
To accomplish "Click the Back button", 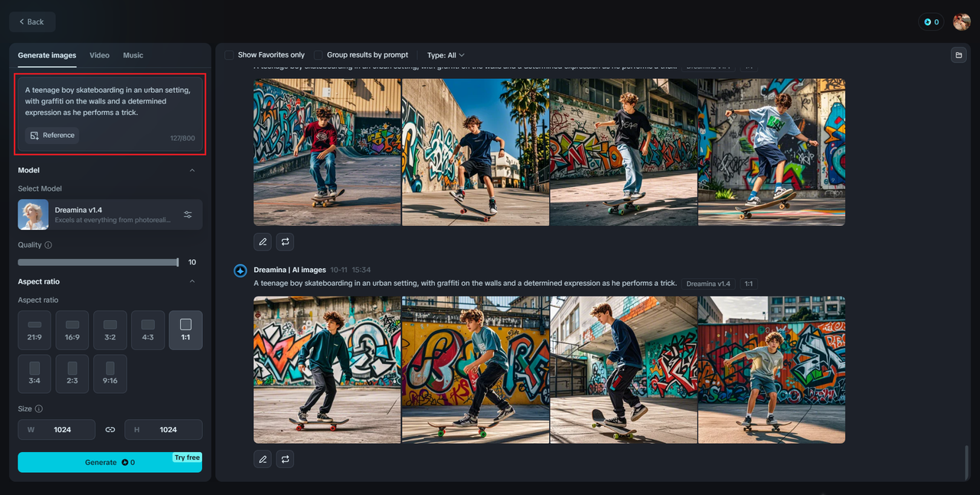I will tap(32, 22).
